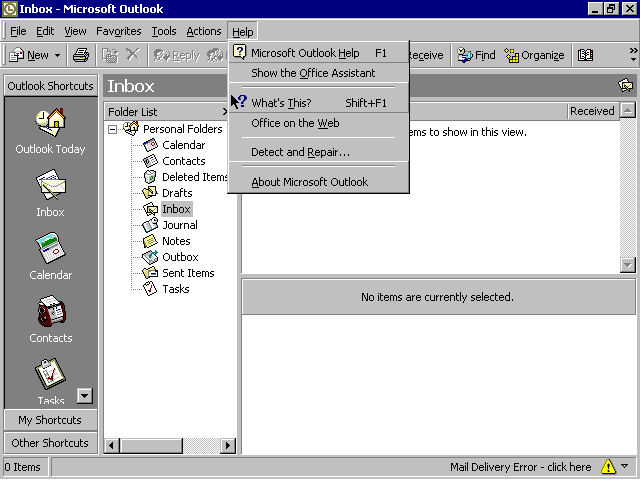Click the Outlook Shortcuts group button
640x480 pixels.
coord(51,86)
